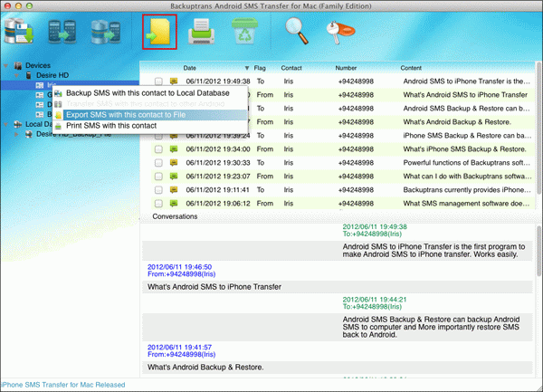This screenshot has width=543, height=392.
Task: Click the Local Database icon in the tree
Action: 18,124
